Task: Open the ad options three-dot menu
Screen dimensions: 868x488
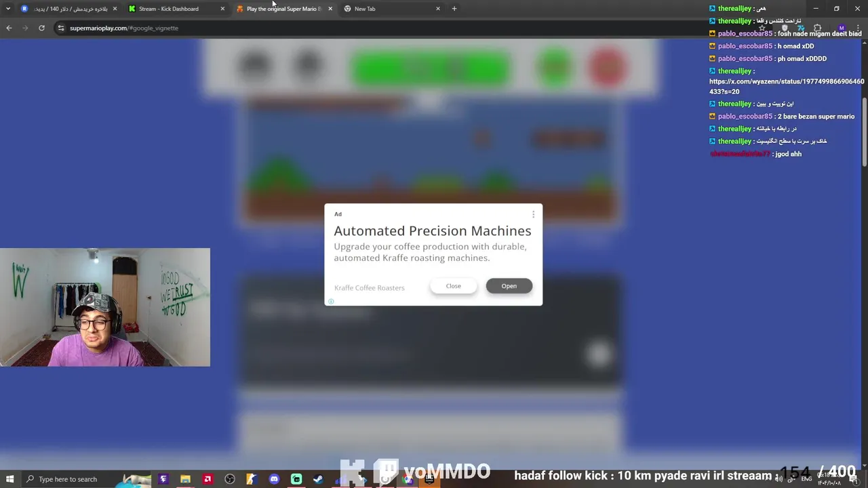Action: pyautogui.click(x=533, y=214)
